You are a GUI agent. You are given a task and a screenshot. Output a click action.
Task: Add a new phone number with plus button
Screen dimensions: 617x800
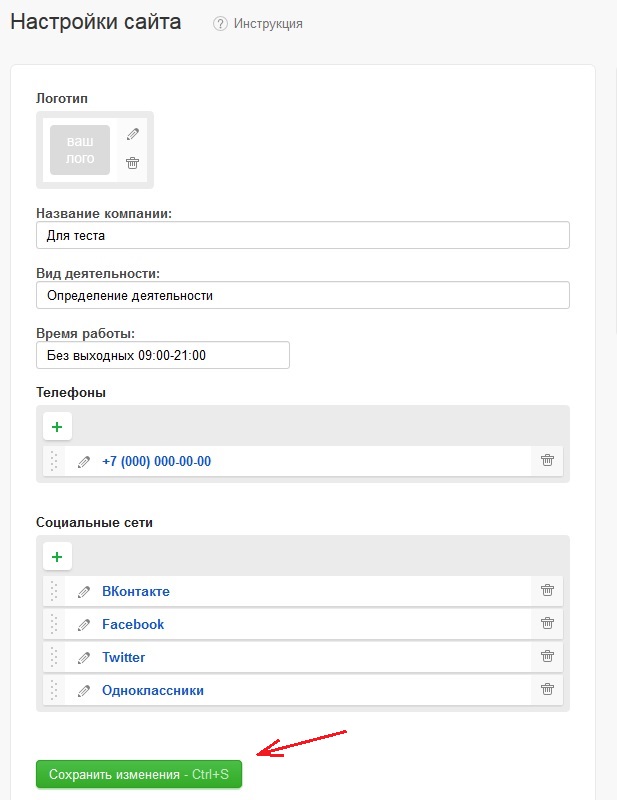(x=57, y=427)
